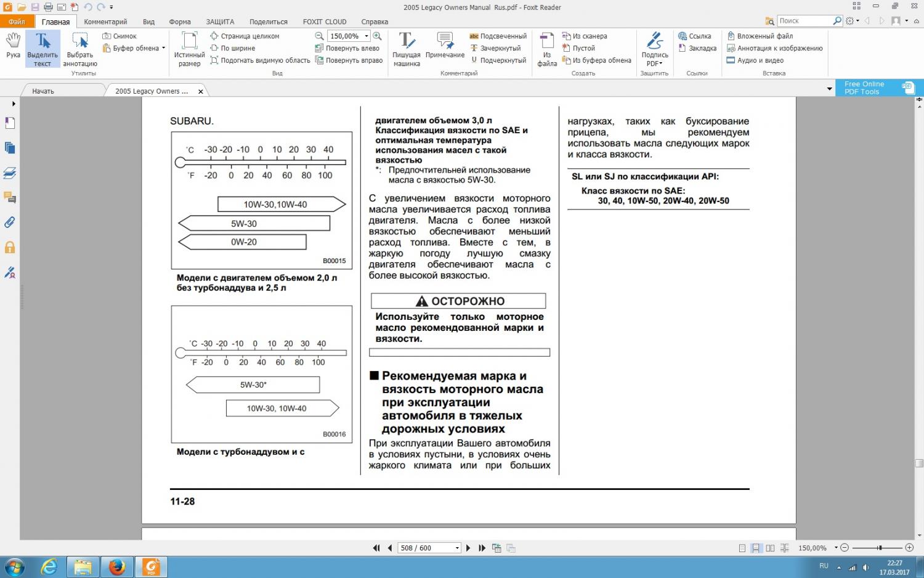Open the pages thumbnails panel in sidebar
Image resolution: width=924 pixels, height=578 pixels.
(x=10, y=148)
